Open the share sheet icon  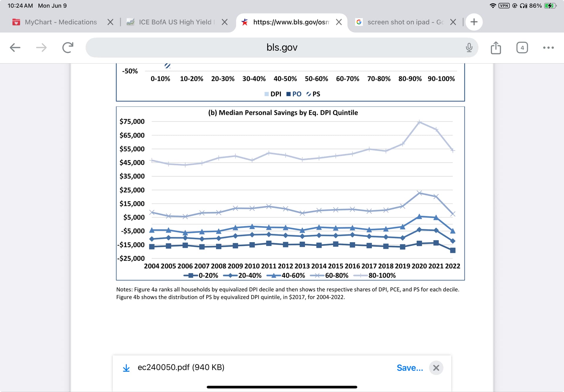(496, 48)
